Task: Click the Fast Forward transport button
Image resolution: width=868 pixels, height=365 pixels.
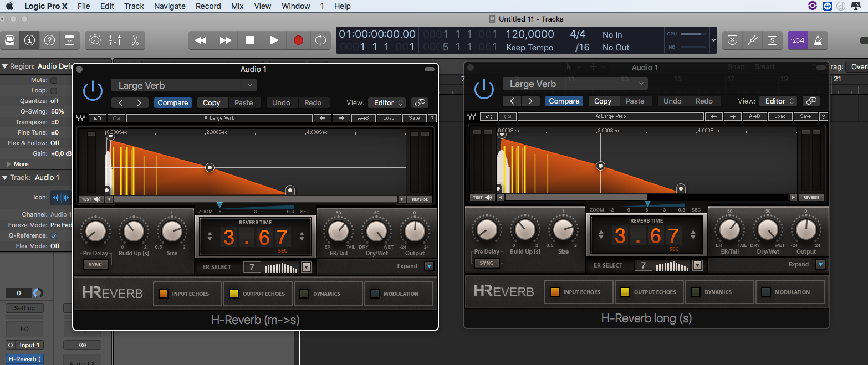Action: [x=225, y=40]
